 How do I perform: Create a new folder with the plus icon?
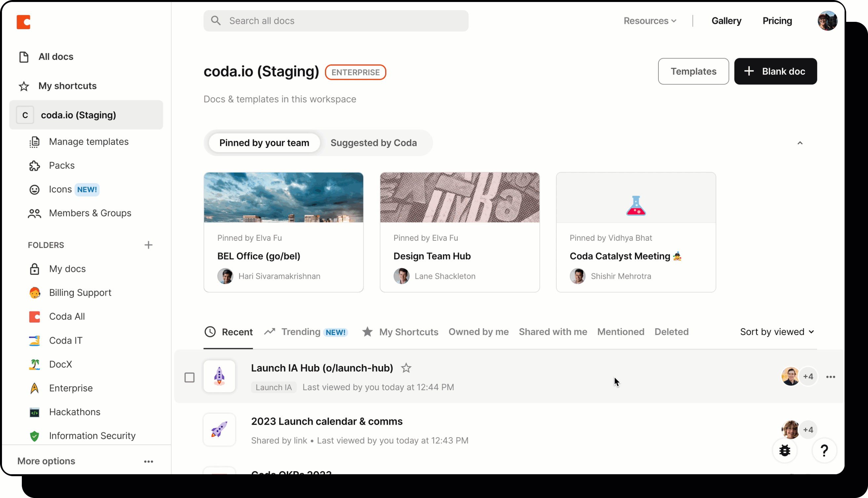[x=149, y=245]
